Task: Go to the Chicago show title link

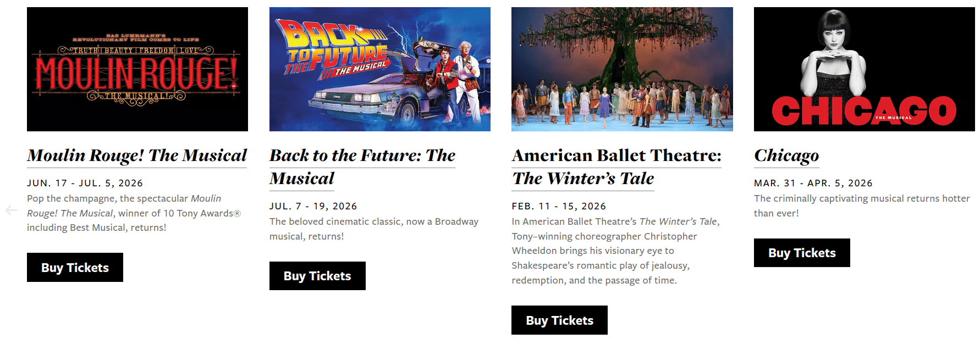Action: click(786, 156)
